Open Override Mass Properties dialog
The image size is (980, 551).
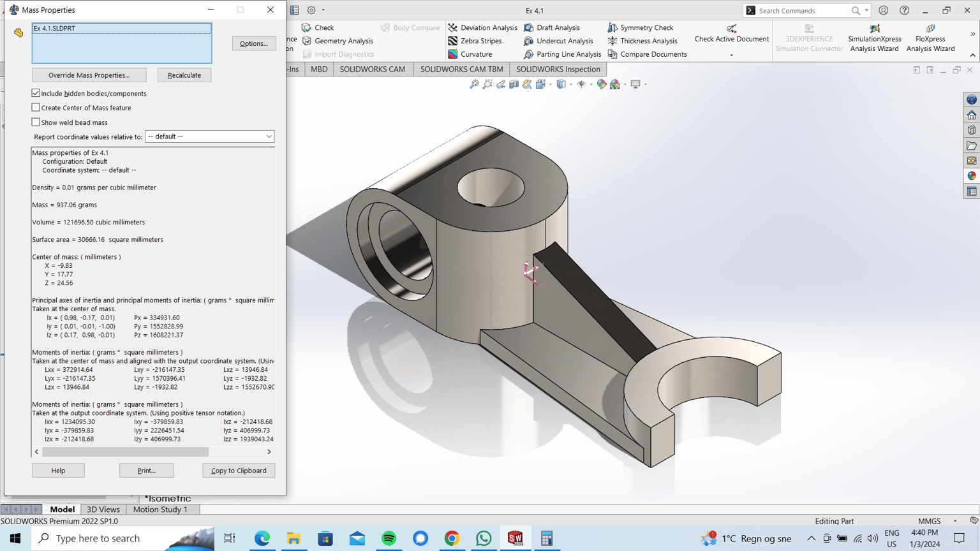(89, 75)
